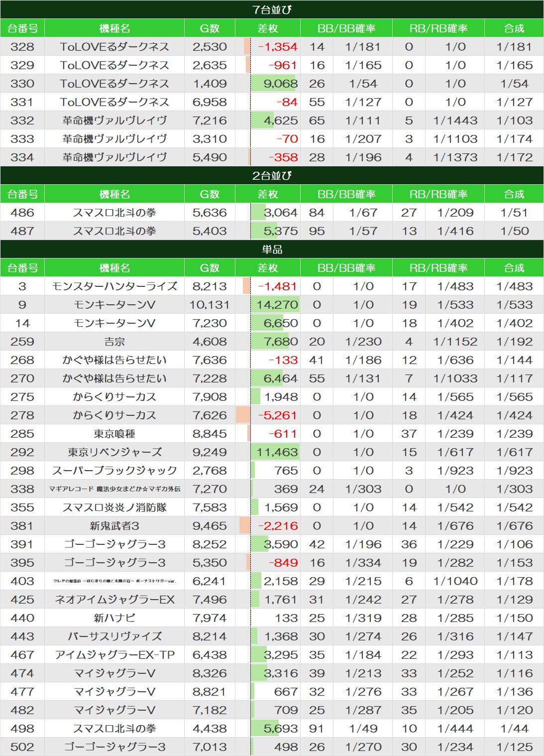The image size is (544, 756).
Task: Click machine number 391 cell
Action: 22,544
